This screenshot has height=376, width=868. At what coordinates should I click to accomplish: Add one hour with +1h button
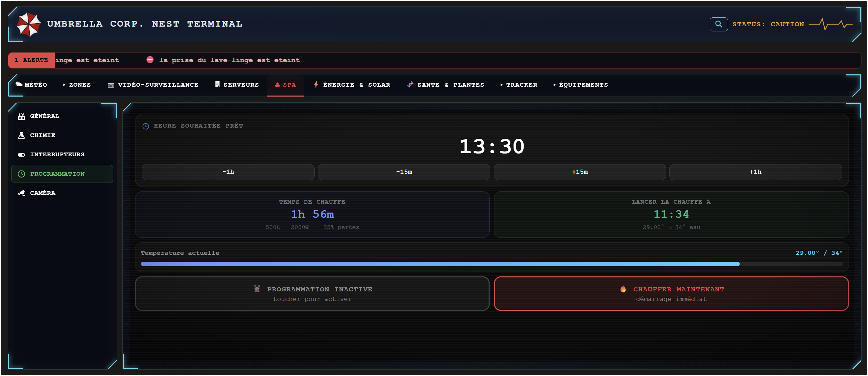(x=755, y=172)
